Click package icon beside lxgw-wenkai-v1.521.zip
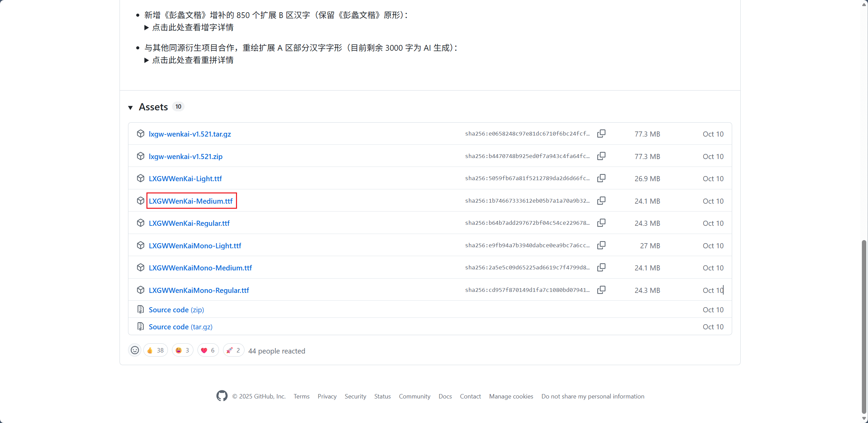 (140, 156)
